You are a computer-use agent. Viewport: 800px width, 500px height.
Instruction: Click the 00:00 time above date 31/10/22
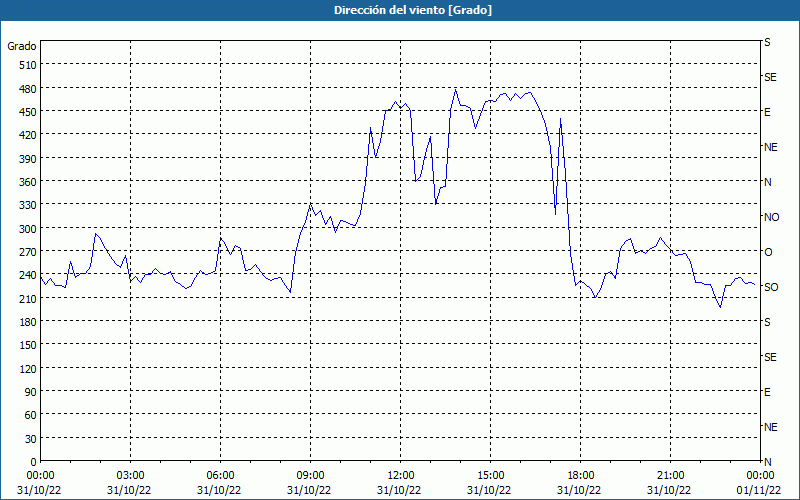(x=40, y=476)
